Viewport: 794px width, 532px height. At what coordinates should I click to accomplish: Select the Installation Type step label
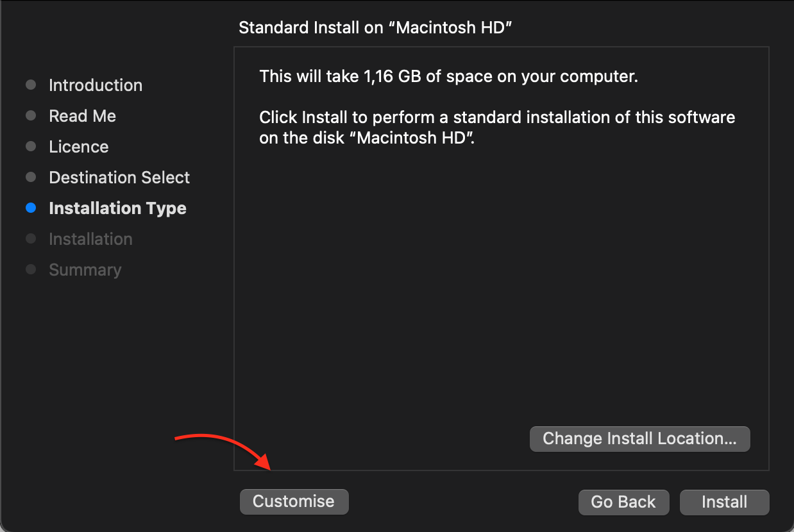(117, 208)
